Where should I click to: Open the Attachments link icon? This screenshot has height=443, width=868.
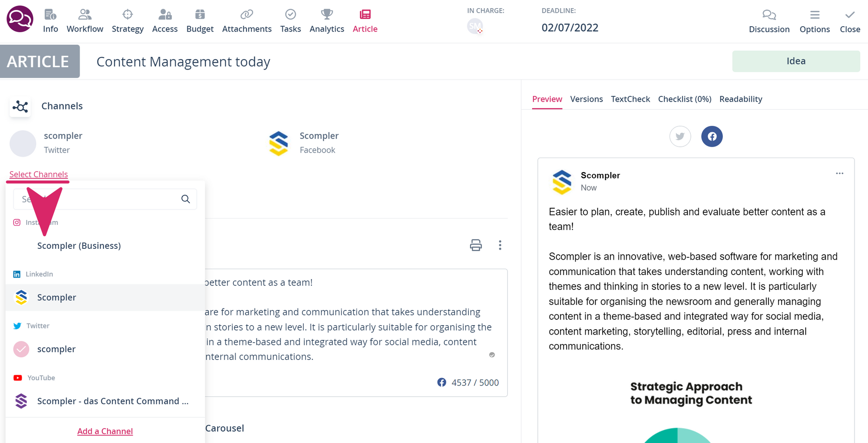(247, 14)
